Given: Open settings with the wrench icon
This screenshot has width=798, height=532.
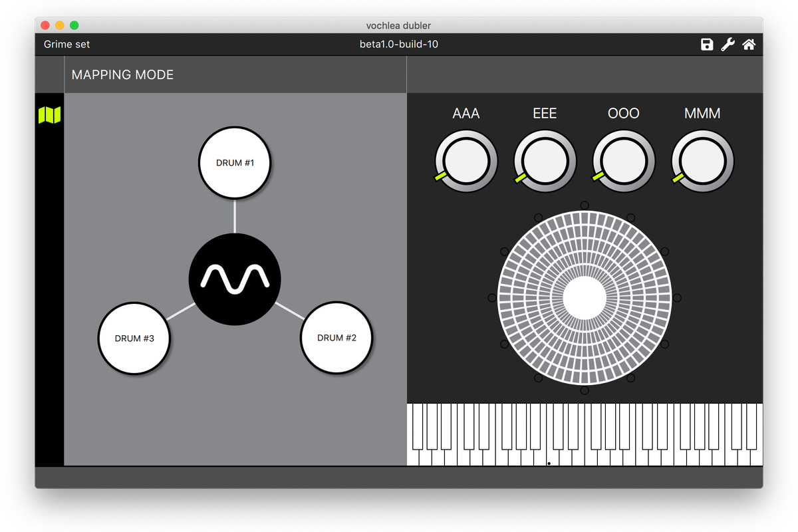Looking at the screenshot, I should (728, 45).
